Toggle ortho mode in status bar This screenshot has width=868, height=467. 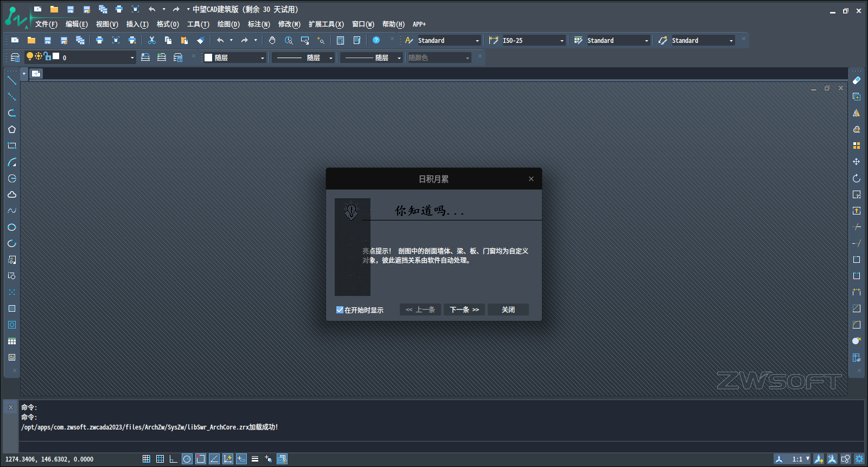[174, 459]
